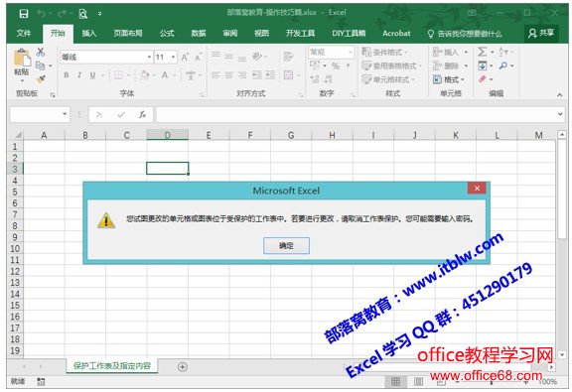This screenshot has width=572, height=392.
Task: Click the Decrease Indent icon
Action: click(x=257, y=74)
